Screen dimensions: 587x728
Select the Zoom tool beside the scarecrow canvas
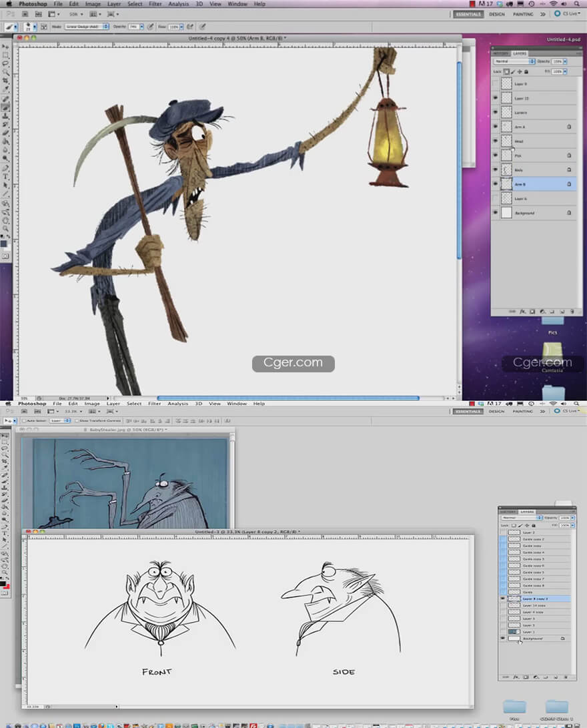[5, 228]
